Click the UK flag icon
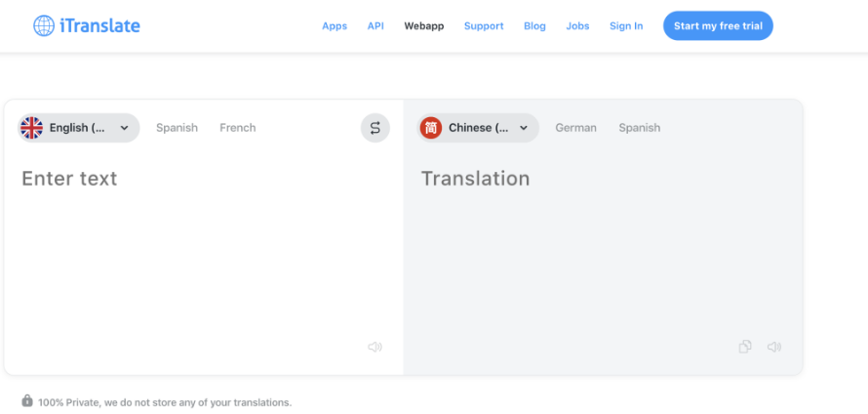Image resolution: width=868 pixels, height=414 pixels. [31, 128]
